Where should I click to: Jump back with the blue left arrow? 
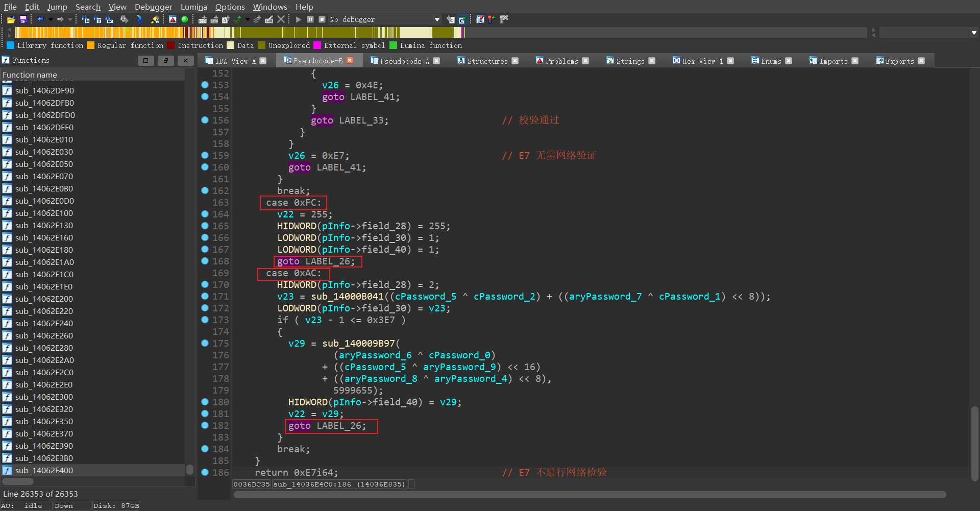pyautogui.click(x=40, y=19)
